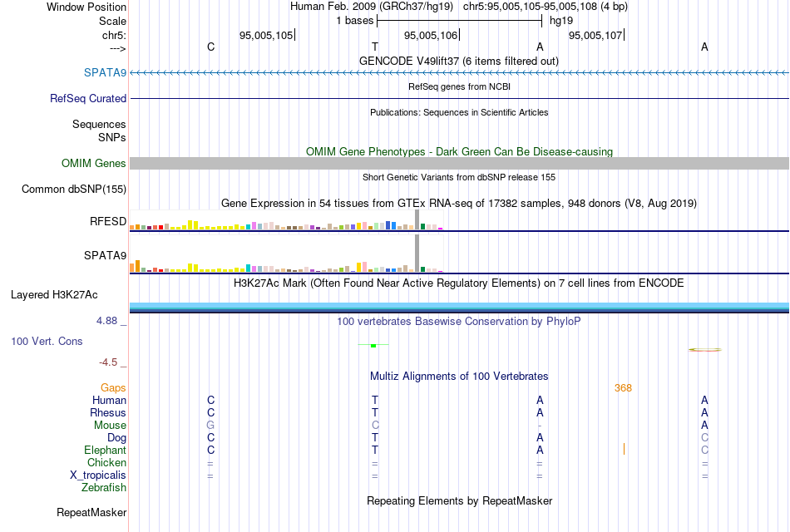Click the red-green PhyloP marker near -4.5
Viewport: 790px width, 532px height.
(705, 350)
